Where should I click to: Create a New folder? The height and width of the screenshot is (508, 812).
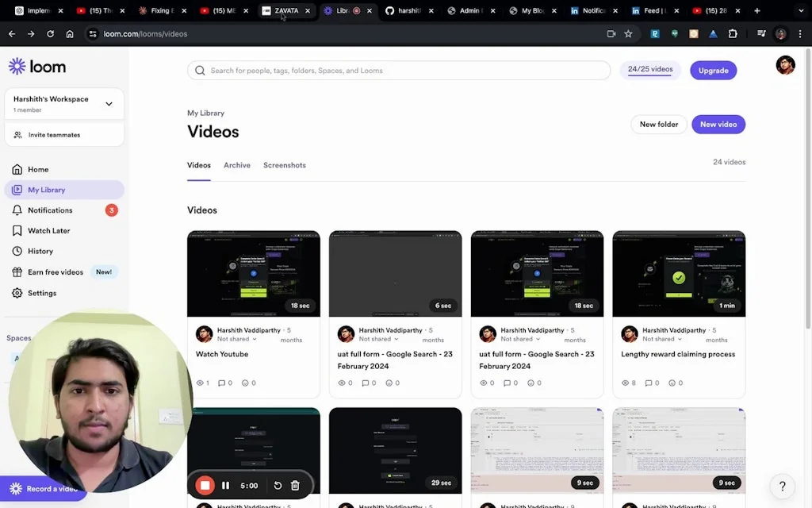point(658,124)
